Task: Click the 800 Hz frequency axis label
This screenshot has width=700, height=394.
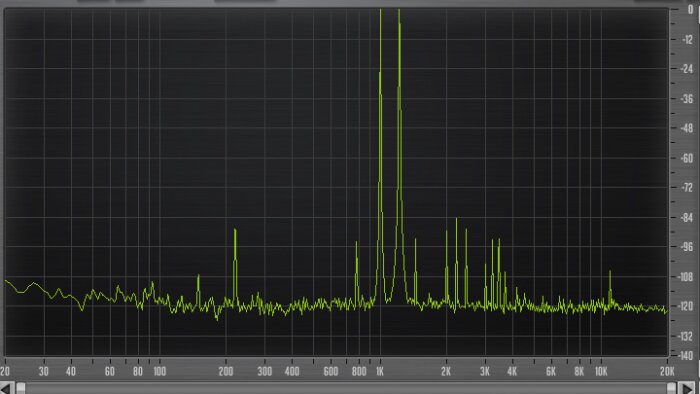Action: [x=359, y=371]
